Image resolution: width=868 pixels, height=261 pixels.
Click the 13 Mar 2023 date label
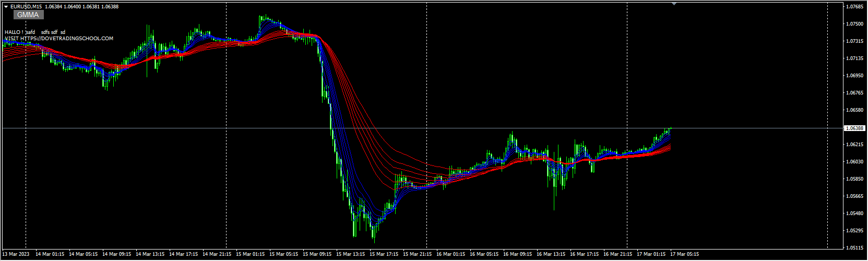point(16,255)
